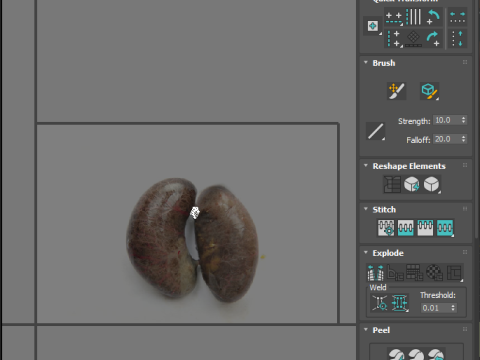Click Flatten Custom icon in Explode
480x360 pixels.
(454, 272)
